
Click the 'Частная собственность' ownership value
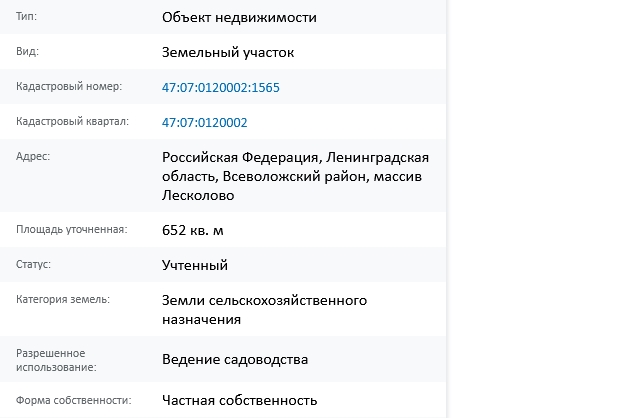click(240, 400)
